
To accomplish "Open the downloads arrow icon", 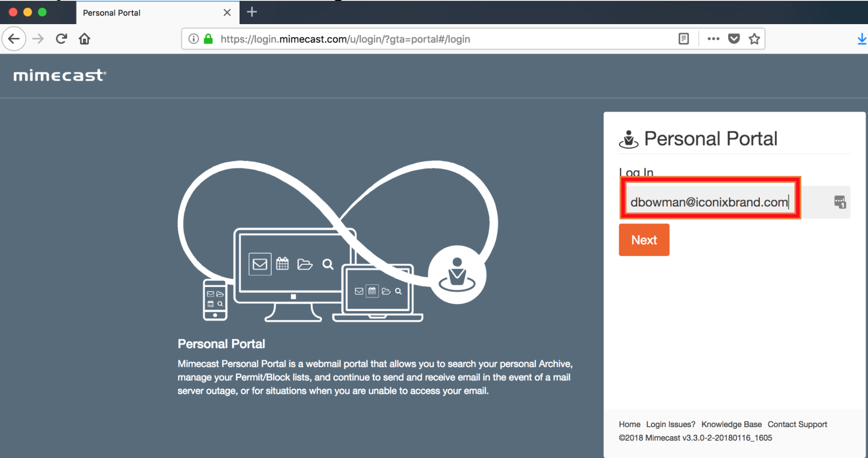I will pos(862,39).
